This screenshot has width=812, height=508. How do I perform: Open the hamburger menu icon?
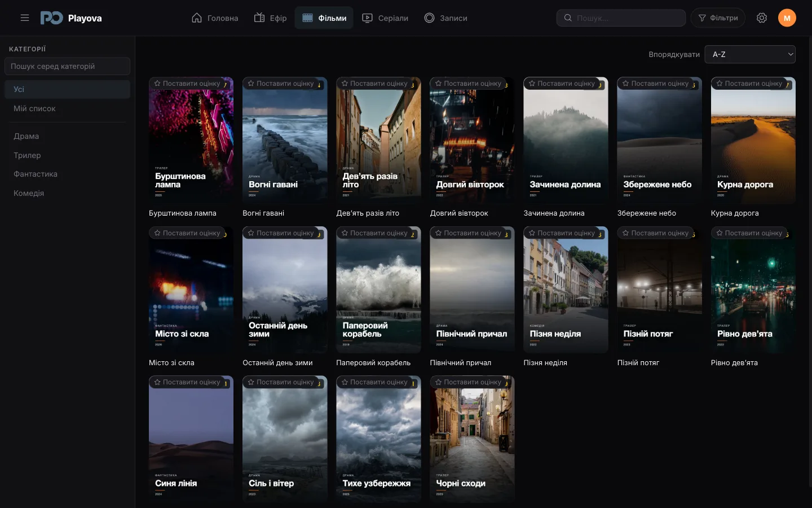point(25,18)
